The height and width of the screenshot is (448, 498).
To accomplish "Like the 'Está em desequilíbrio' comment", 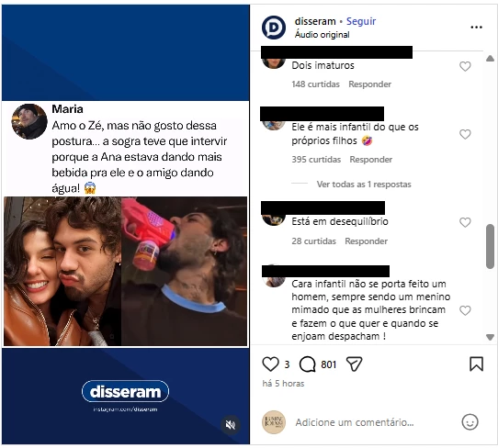I will tap(465, 222).
